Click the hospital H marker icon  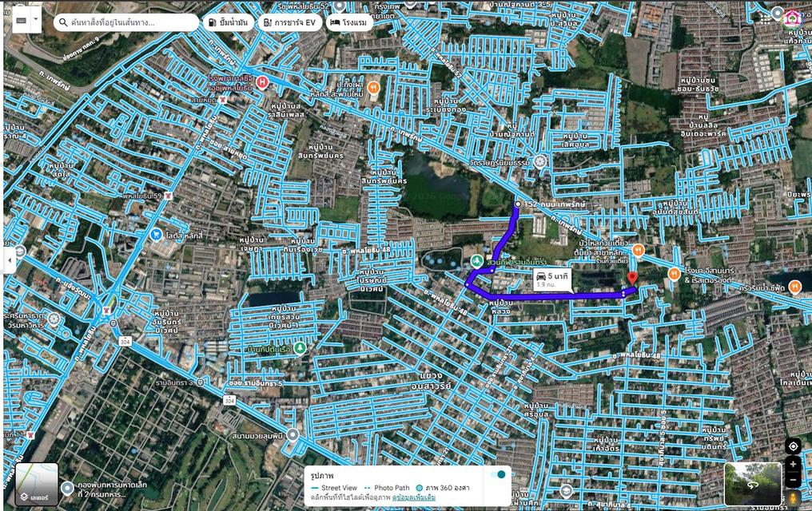[262, 82]
